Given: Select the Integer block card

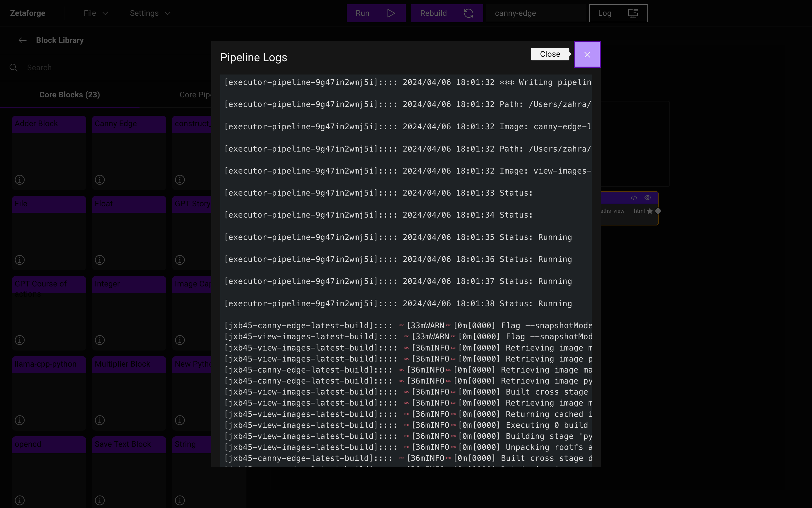Looking at the screenshot, I should (129, 313).
